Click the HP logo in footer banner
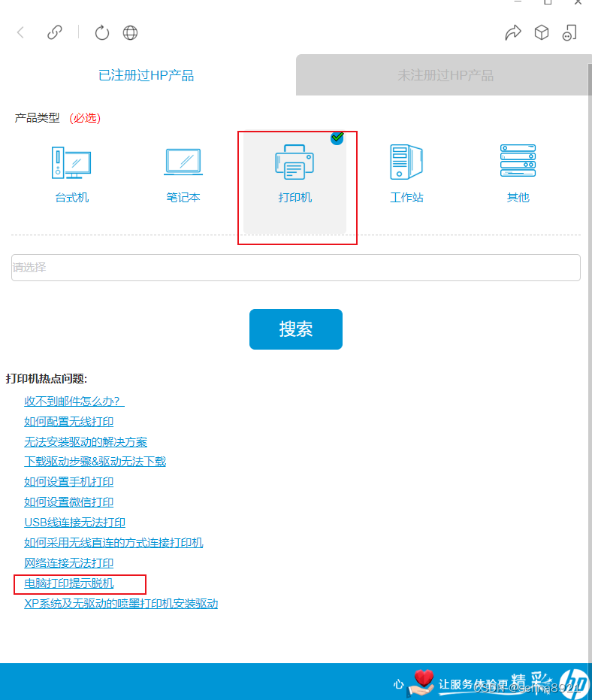 [575, 684]
